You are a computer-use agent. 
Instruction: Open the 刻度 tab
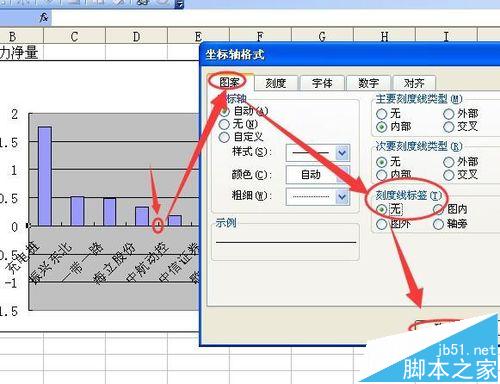click(276, 83)
